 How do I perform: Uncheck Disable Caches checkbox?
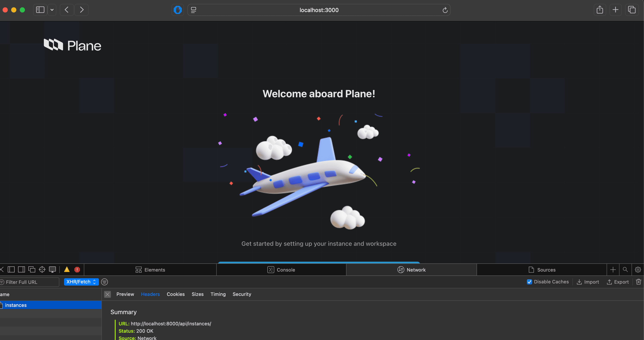[529, 282]
